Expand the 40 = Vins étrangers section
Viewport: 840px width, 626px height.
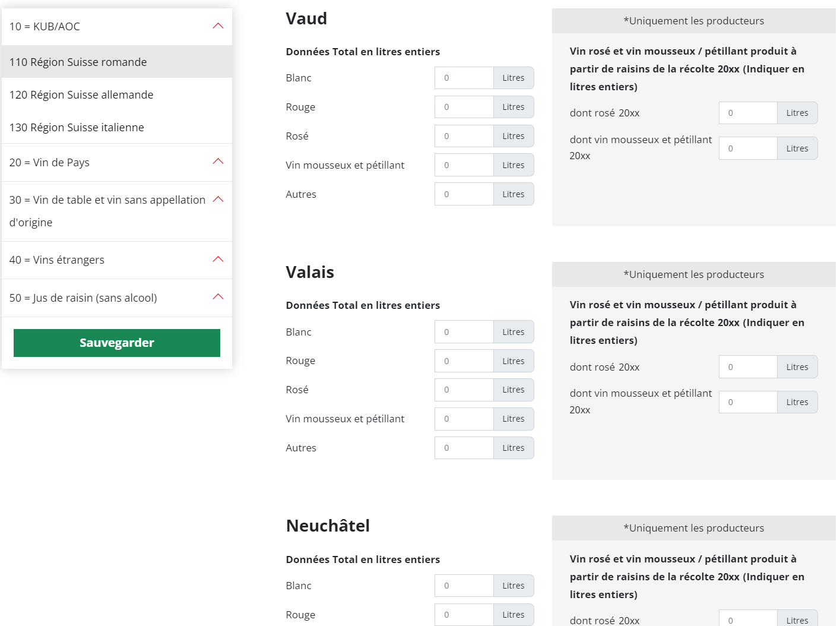(x=218, y=260)
